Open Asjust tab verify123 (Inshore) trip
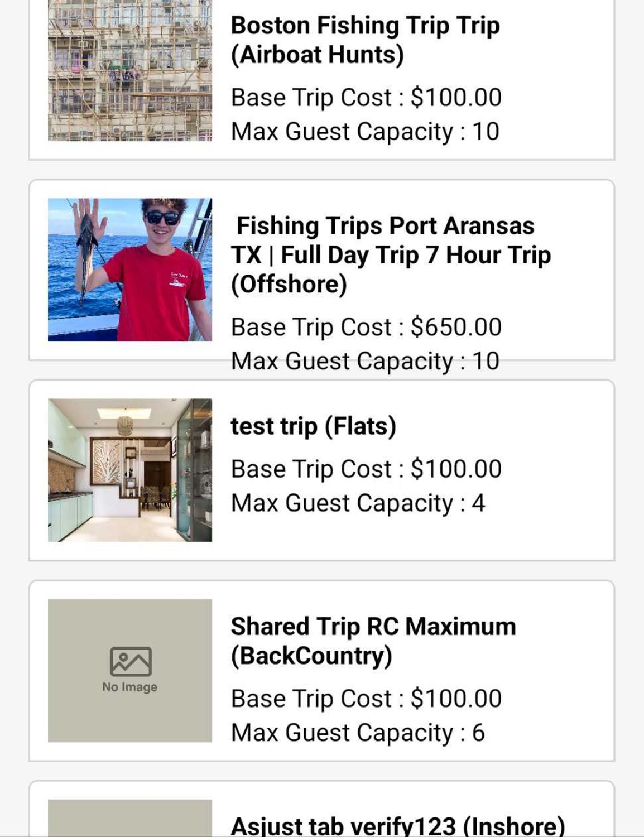The height and width of the screenshot is (837, 644). pos(397,826)
